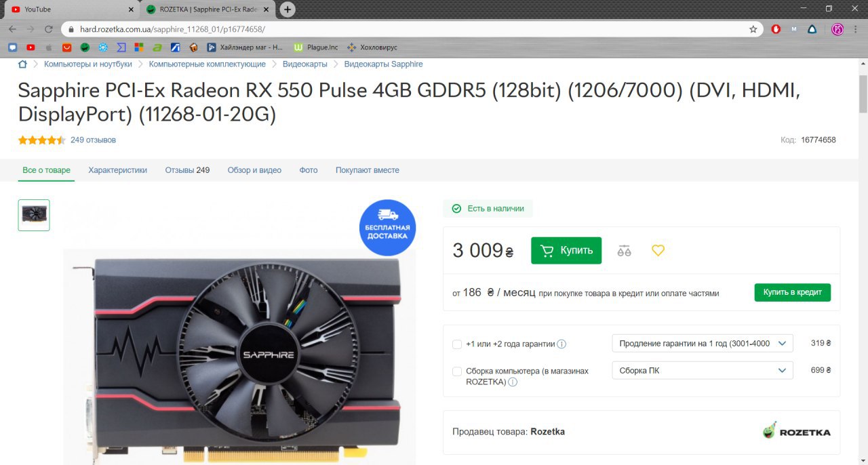Screen dimensions: 868x465
Task: Open the green 'a' bookmark icon
Action: click(157, 47)
